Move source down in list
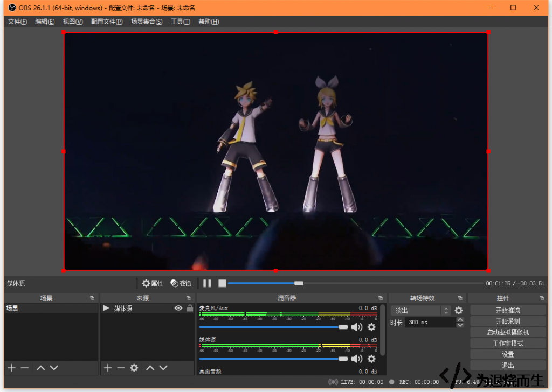The width and height of the screenshot is (552, 392). click(x=163, y=368)
